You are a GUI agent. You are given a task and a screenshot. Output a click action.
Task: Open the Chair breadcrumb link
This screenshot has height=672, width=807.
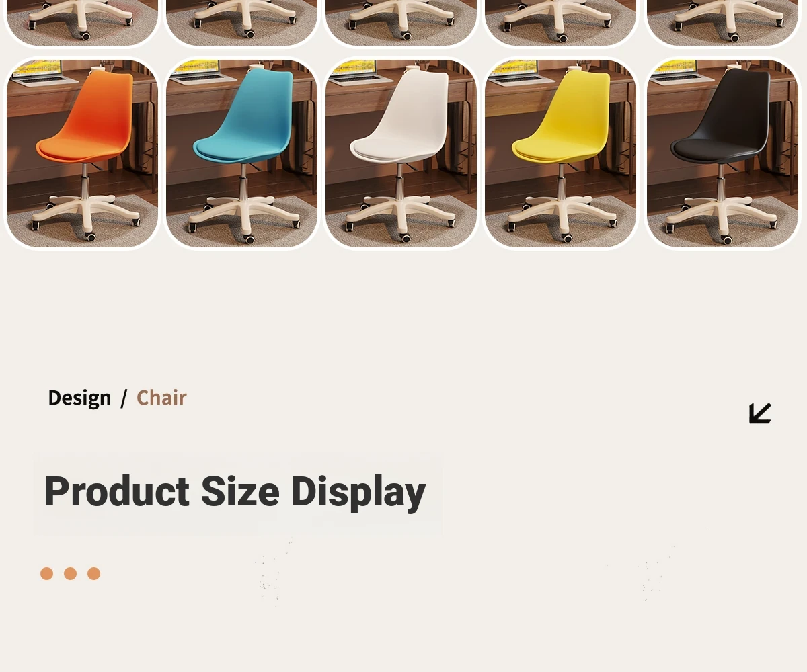point(161,398)
